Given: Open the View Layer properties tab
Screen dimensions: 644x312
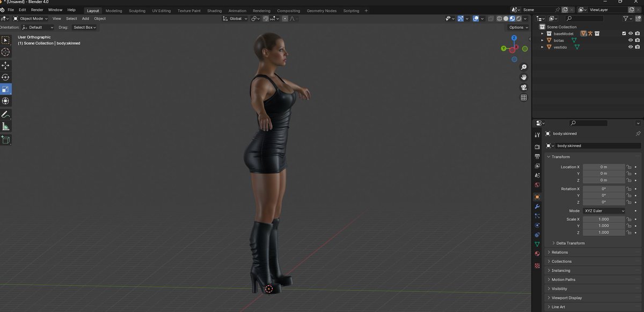Looking at the screenshot, I should click(537, 166).
